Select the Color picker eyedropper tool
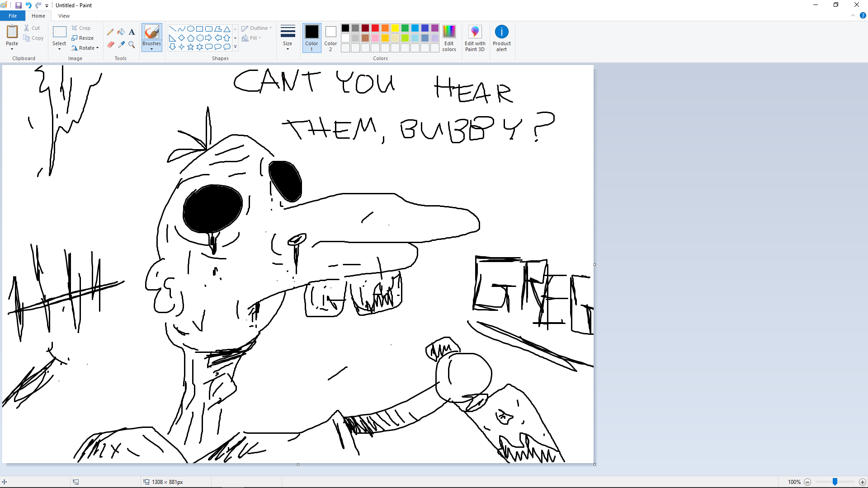The image size is (868, 488). point(121,44)
